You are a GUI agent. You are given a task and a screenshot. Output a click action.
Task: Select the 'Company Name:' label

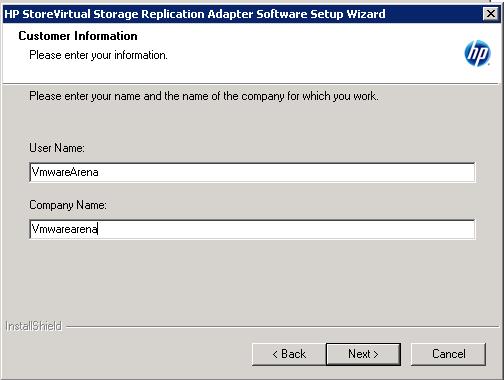pos(68,205)
